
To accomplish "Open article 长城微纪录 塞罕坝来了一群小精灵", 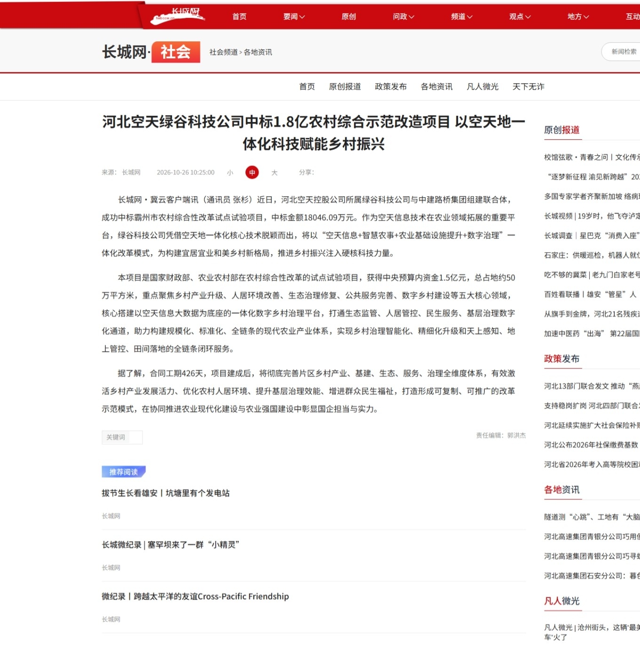I will point(171,545).
